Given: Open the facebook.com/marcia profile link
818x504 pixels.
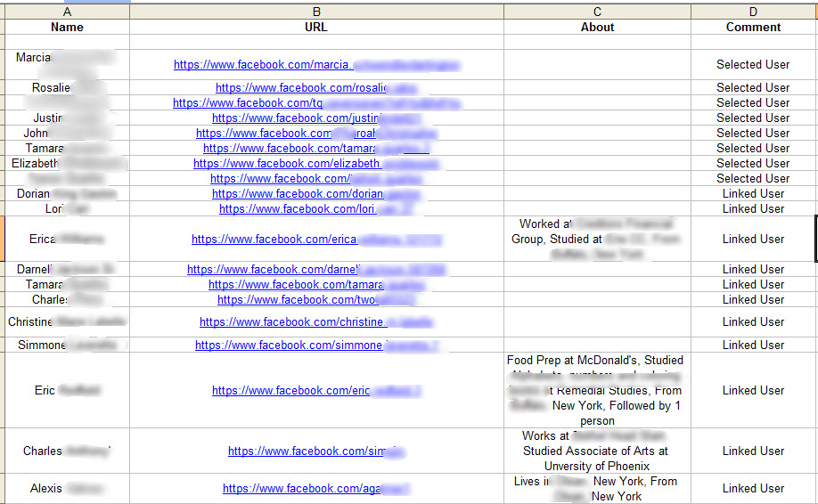Looking at the screenshot, I should [316, 65].
